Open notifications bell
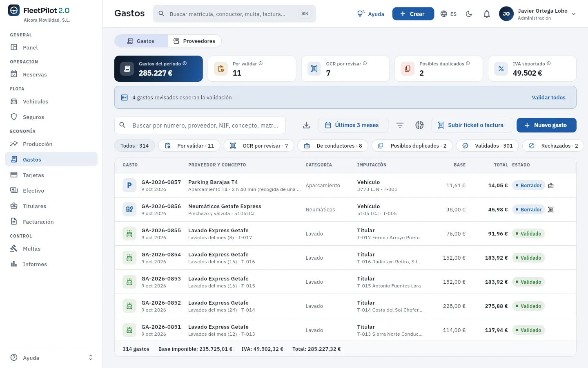Screen dimensions: 588x368 (487, 14)
